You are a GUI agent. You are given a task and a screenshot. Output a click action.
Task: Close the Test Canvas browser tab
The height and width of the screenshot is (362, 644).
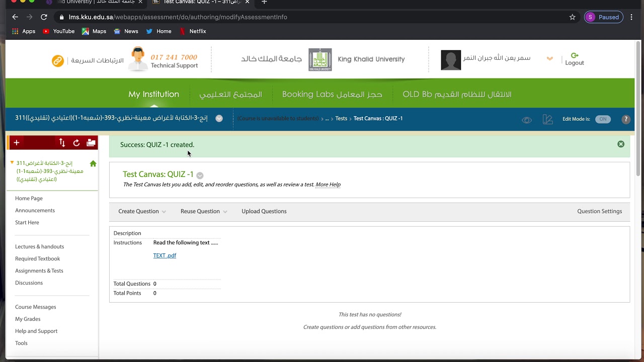tap(247, 2)
